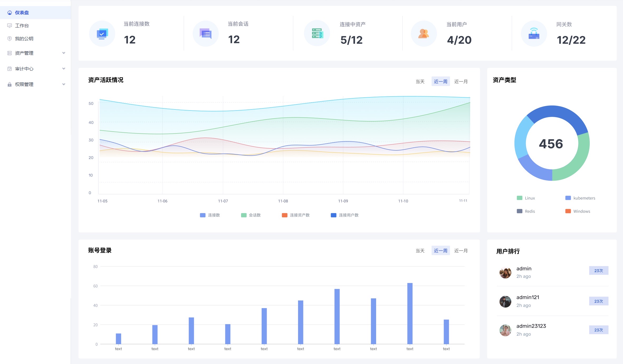The image size is (623, 364).
Task: Toggle 会话数 legend series visibility
Action: (251, 215)
